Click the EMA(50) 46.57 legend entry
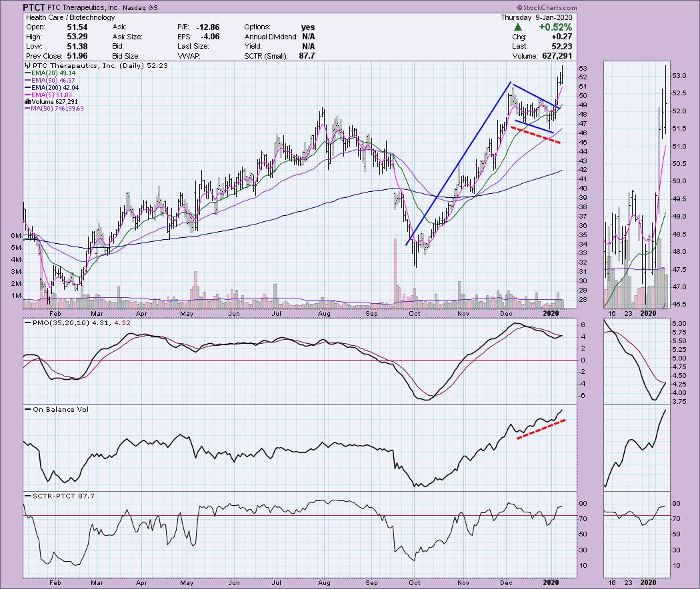This screenshot has height=589, width=700. [51, 81]
